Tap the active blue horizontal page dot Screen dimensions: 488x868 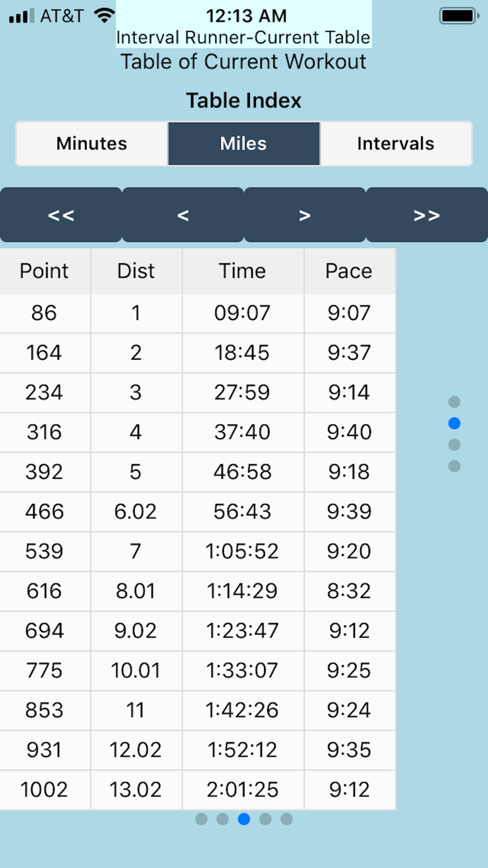click(x=244, y=819)
